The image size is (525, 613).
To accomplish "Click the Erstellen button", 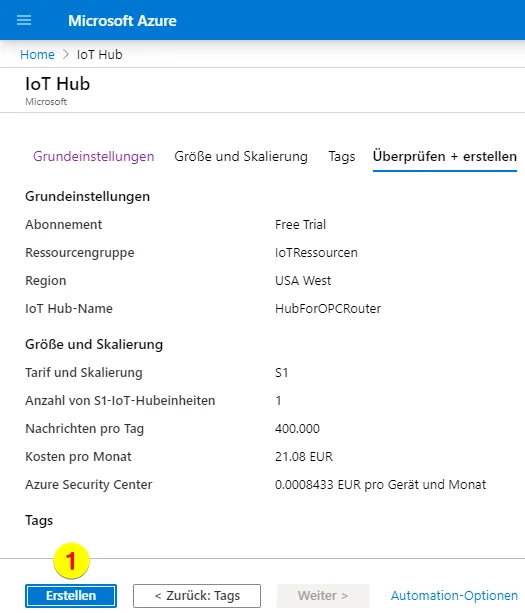I will coord(71,595).
